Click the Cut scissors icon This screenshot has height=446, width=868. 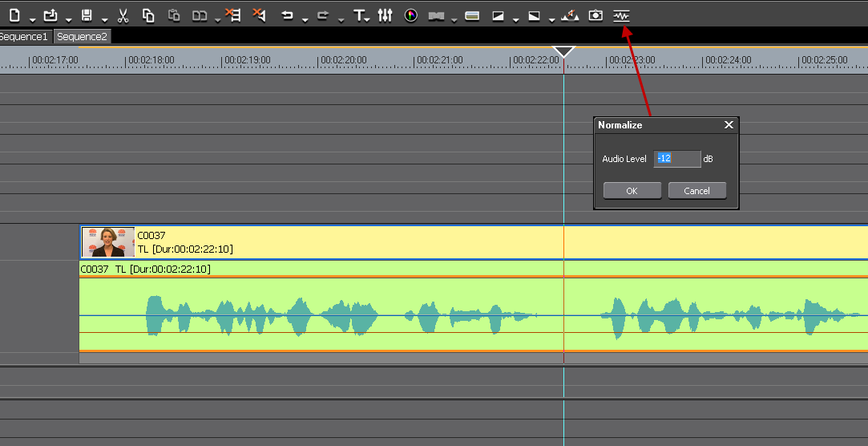coord(123,15)
